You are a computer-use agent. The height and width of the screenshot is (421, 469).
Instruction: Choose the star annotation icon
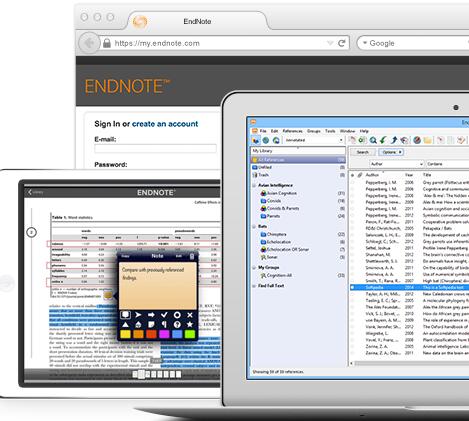coord(190,324)
